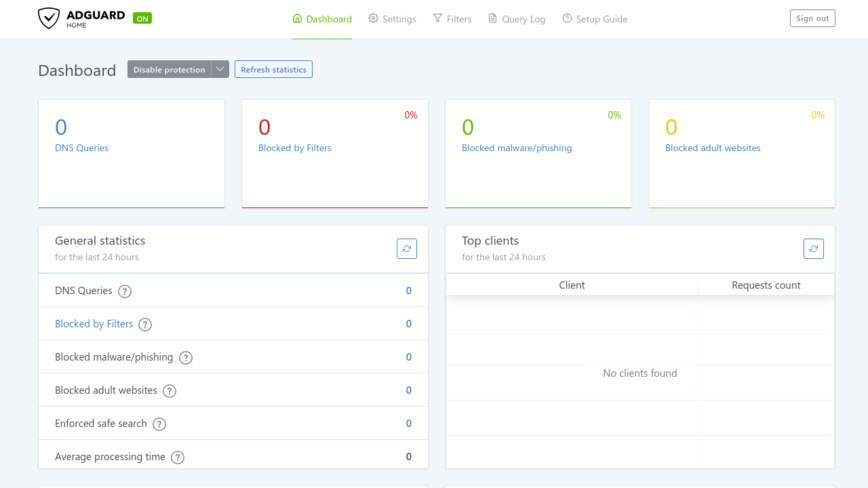Open the Setup Guide tab

595,19
